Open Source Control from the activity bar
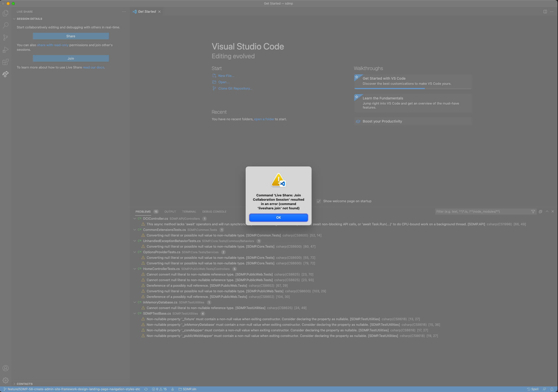Image resolution: width=558 pixels, height=392 pixels. (x=5, y=37)
